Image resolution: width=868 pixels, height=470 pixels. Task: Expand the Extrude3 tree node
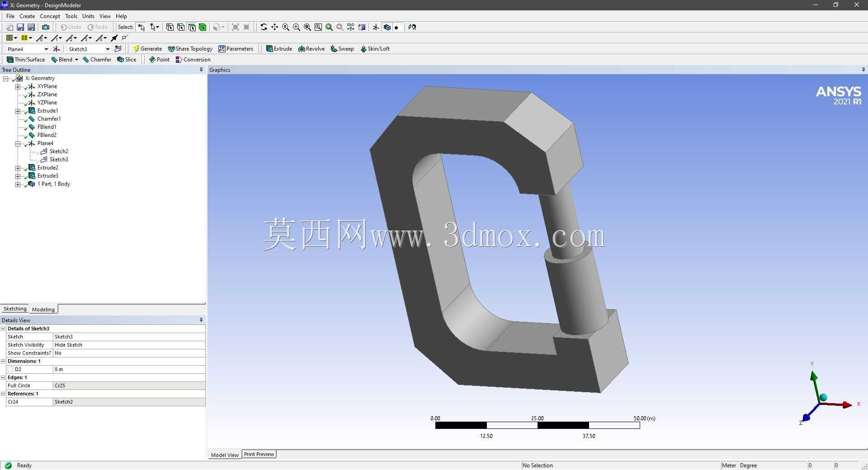coord(18,176)
